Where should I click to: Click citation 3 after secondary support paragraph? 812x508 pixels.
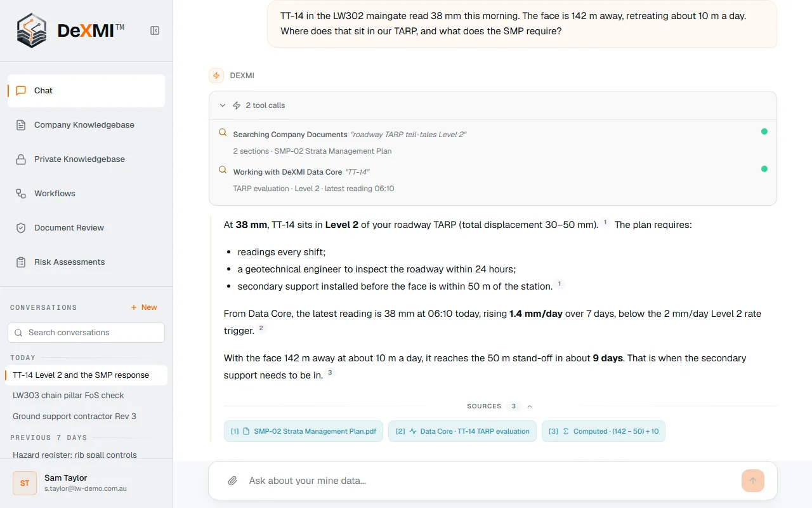(x=330, y=373)
